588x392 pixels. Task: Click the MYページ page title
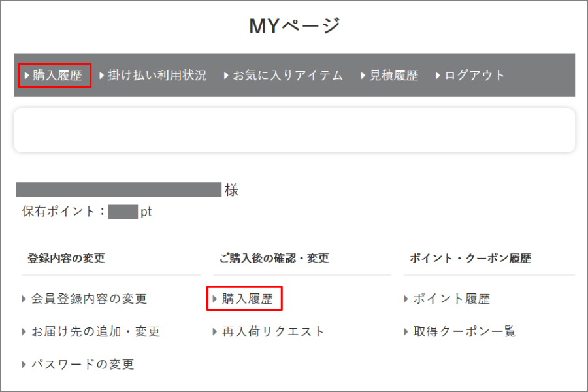(x=295, y=26)
